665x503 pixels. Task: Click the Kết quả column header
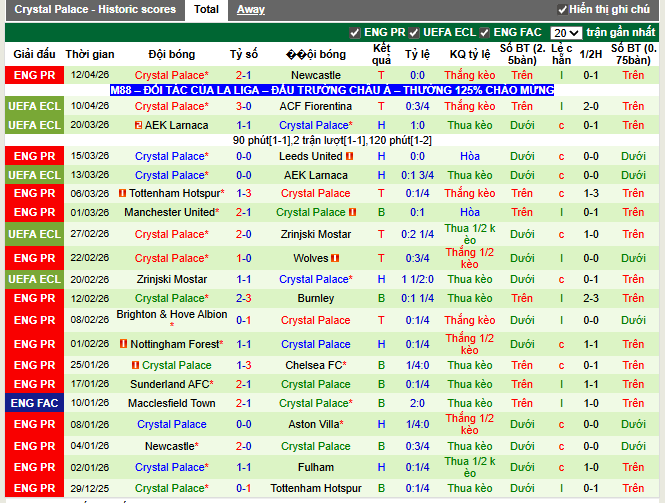381,53
